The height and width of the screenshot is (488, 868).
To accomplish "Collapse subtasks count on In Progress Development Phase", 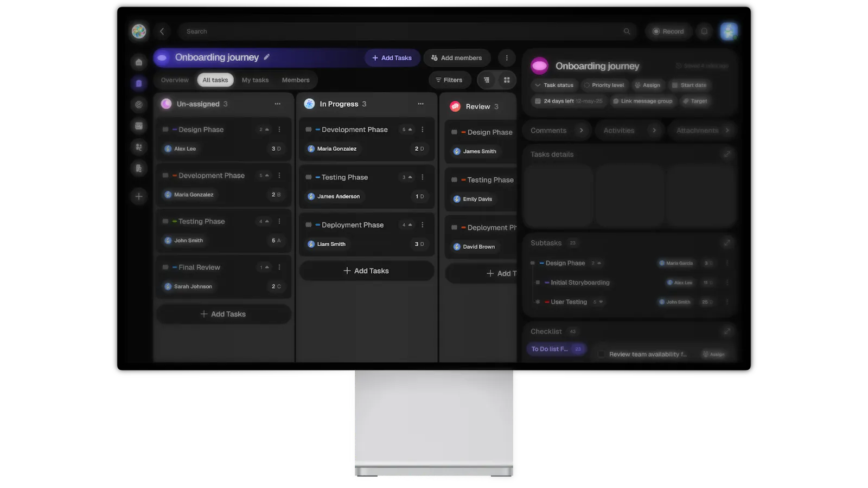I will point(407,130).
